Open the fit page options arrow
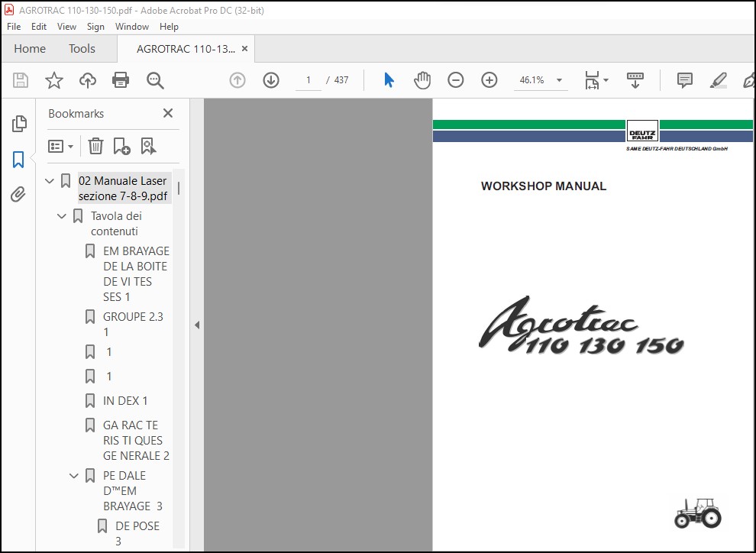This screenshot has width=756, height=553. (x=606, y=80)
